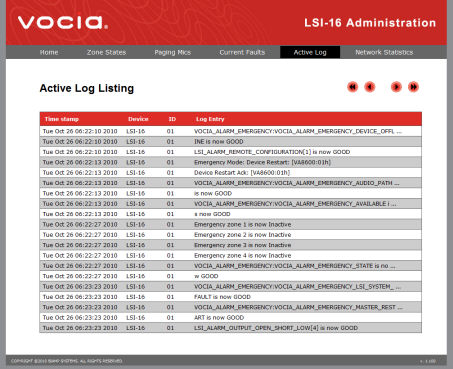The image size is (453, 369).
Task: Click the EMERGENCY_AVAILABLE alarm entry
Action: pyautogui.click(x=230, y=204)
